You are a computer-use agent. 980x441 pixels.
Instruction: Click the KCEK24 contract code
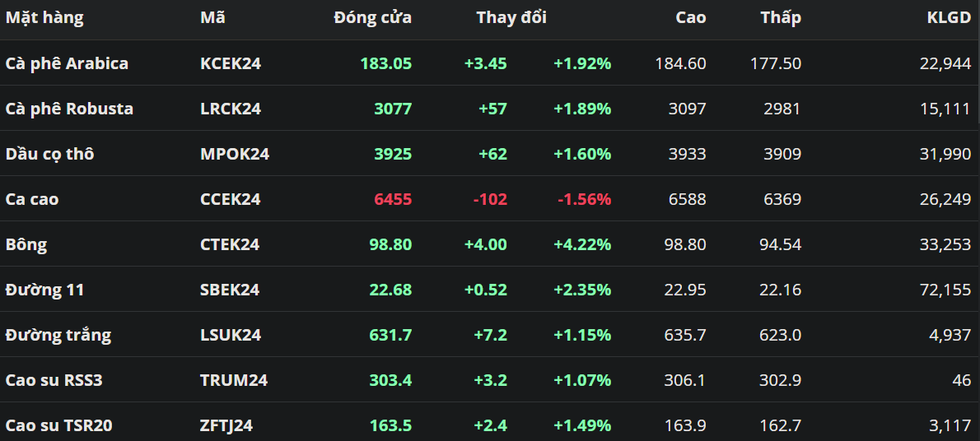point(231,63)
